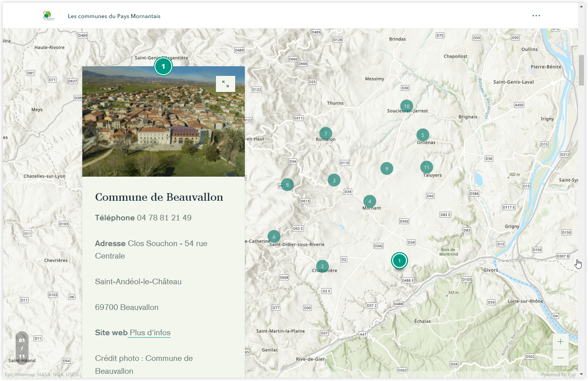This screenshot has height=381, width=588.
Task: Expand the Beauvallon photo to full screen
Action: coord(226,84)
